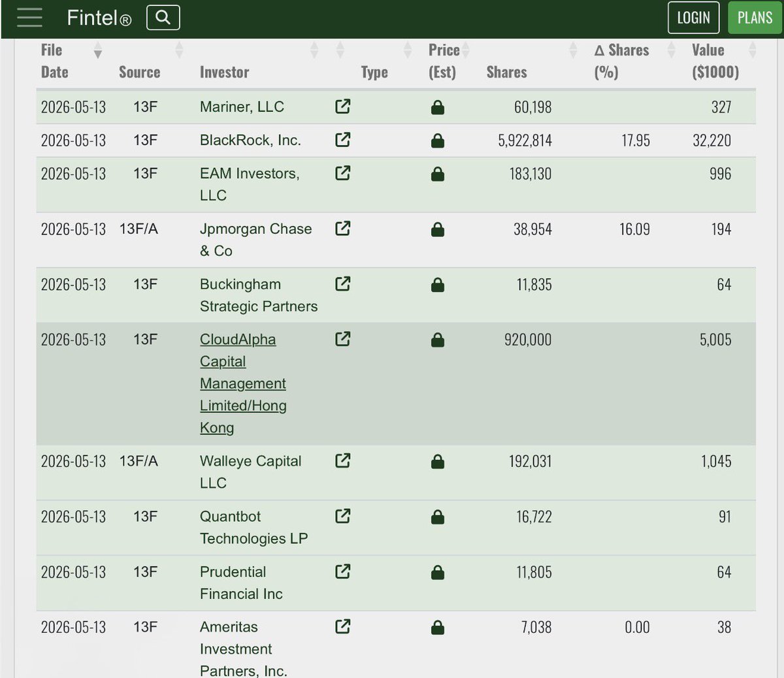Open external link for Prudential Financial
The image size is (784, 678).
(x=343, y=571)
